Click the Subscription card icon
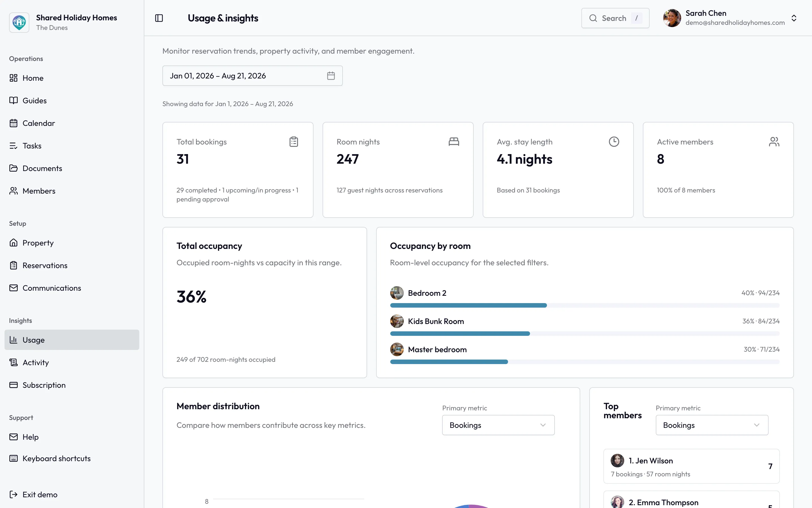The height and width of the screenshot is (508, 812). point(14,385)
